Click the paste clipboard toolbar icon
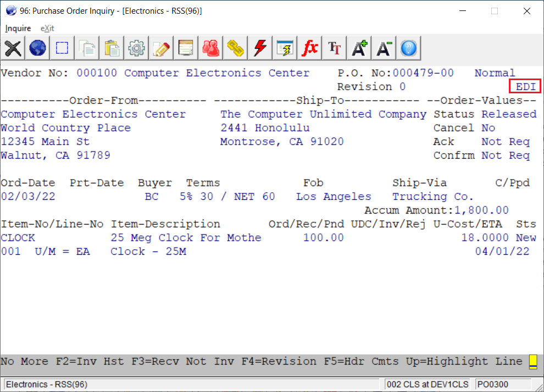The height and width of the screenshot is (392, 544). (112, 48)
